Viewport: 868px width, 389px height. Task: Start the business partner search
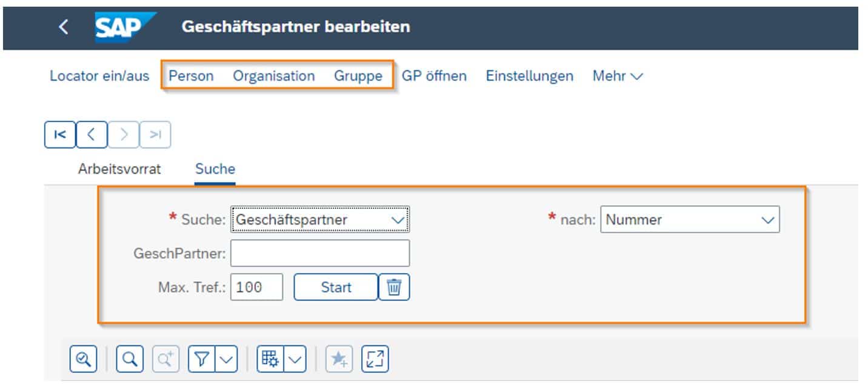[337, 287]
